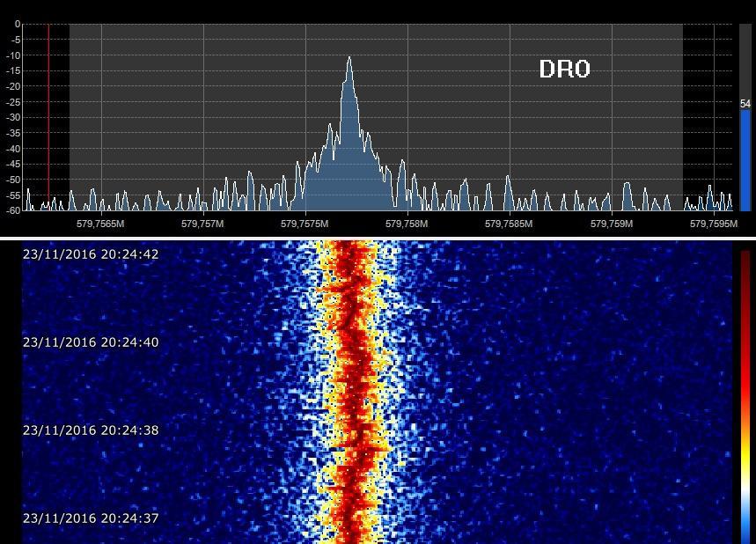Click the -60 dB scale label
756x544 pixels.
[14, 210]
